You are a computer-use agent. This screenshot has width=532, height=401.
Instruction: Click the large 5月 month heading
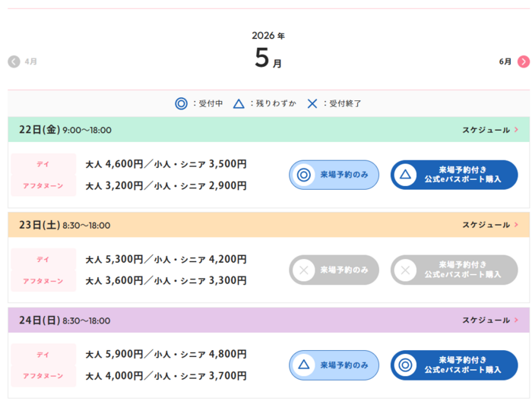(x=268, y=58)
